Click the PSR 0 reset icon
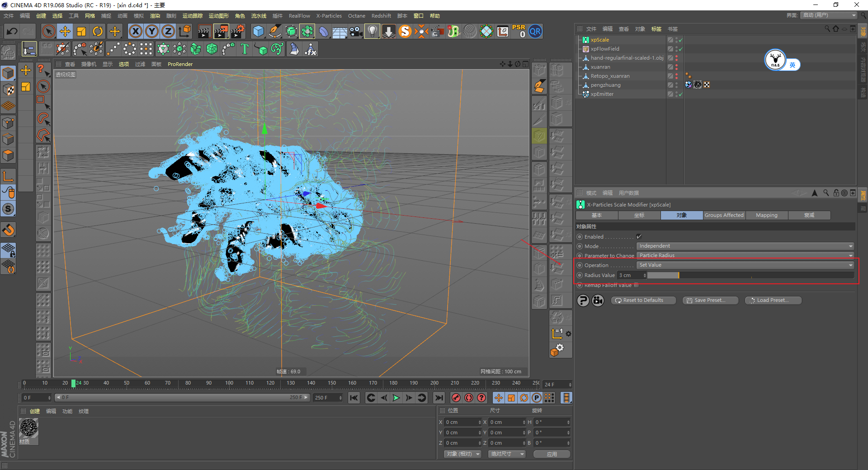 pos(519,31)
